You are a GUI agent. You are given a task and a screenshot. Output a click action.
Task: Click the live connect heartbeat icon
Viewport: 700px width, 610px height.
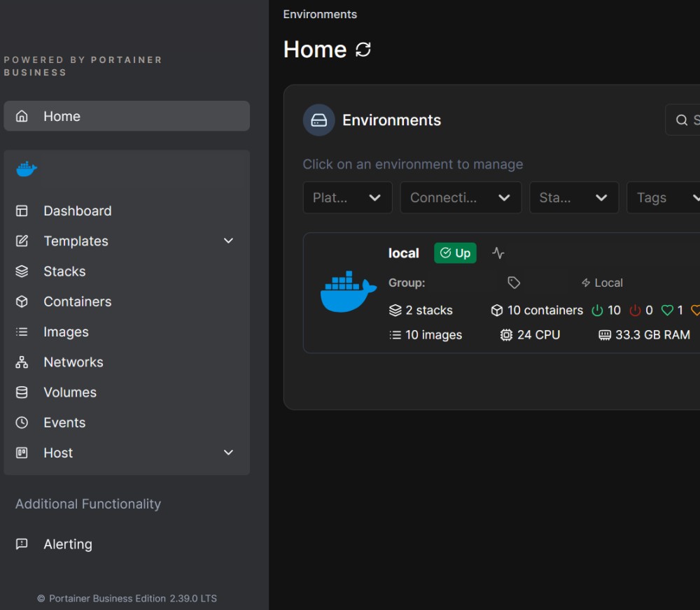(498, 253)
